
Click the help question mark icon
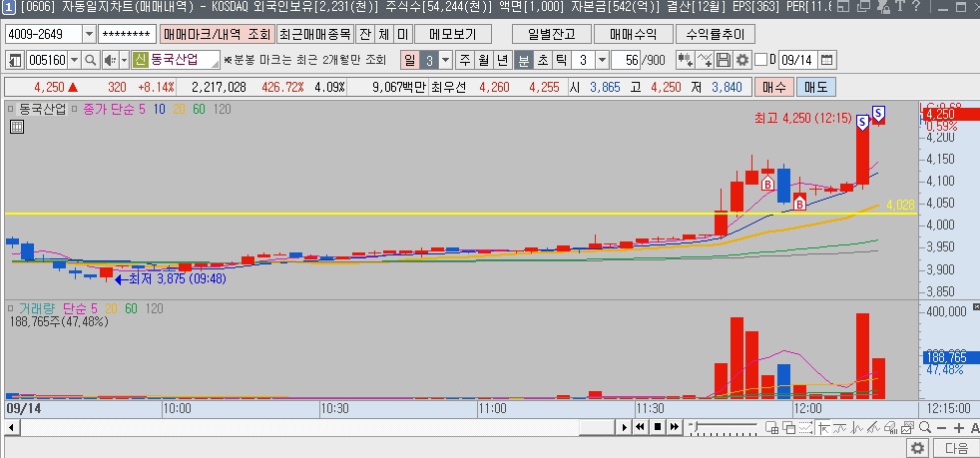pyautogui.click(x=915, y=7)
